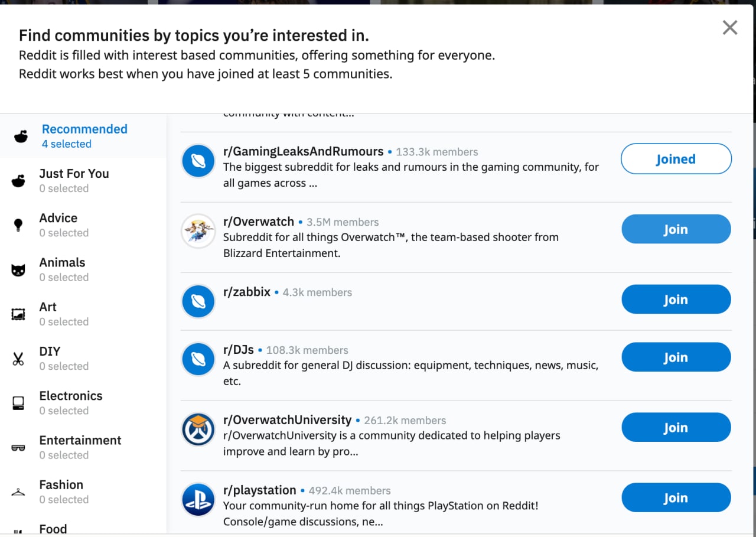
Task: Click the r/Overwatch community avatar
Action: (x=198, y=231)
